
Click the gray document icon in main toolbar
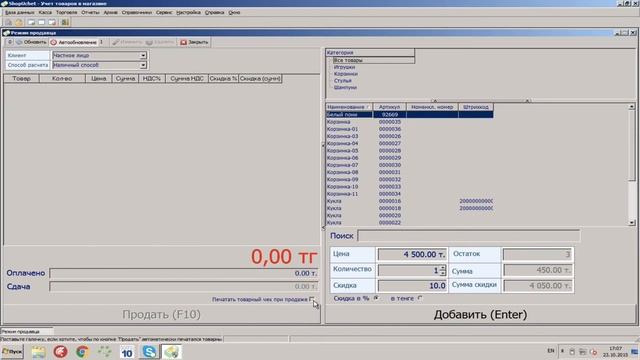8,22
